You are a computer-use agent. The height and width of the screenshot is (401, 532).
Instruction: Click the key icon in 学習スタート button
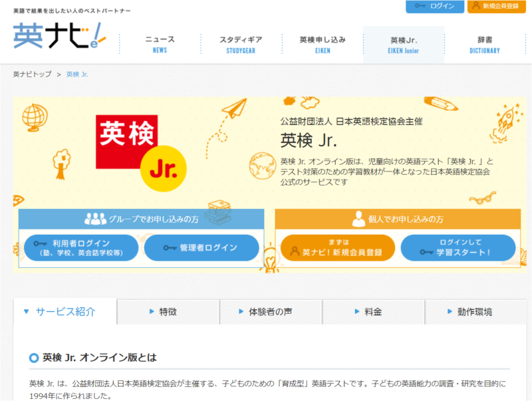(x=426, y=252)
